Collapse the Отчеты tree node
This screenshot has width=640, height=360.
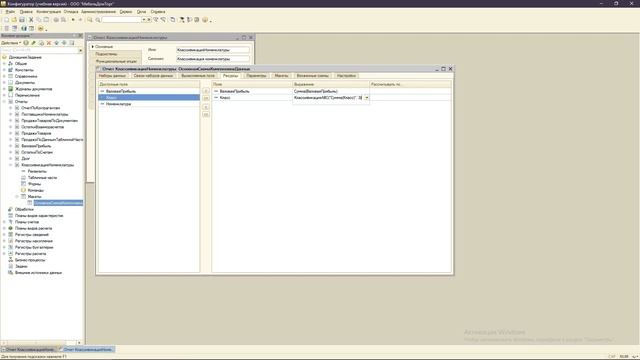(4, 102)
